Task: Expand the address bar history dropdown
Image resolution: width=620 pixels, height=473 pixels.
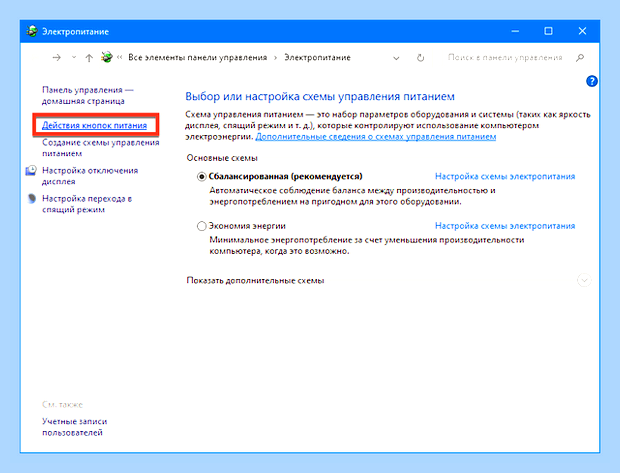Action: click(x=396, y=58)
